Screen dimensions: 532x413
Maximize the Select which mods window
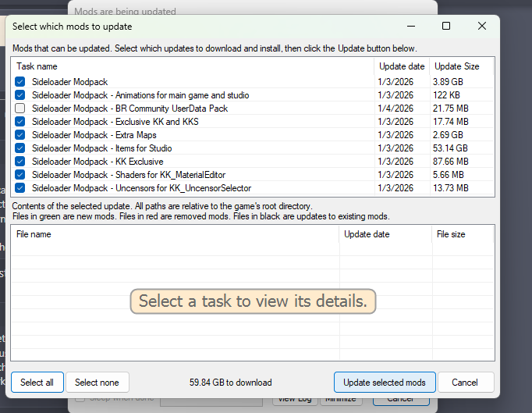click(446, 26)
